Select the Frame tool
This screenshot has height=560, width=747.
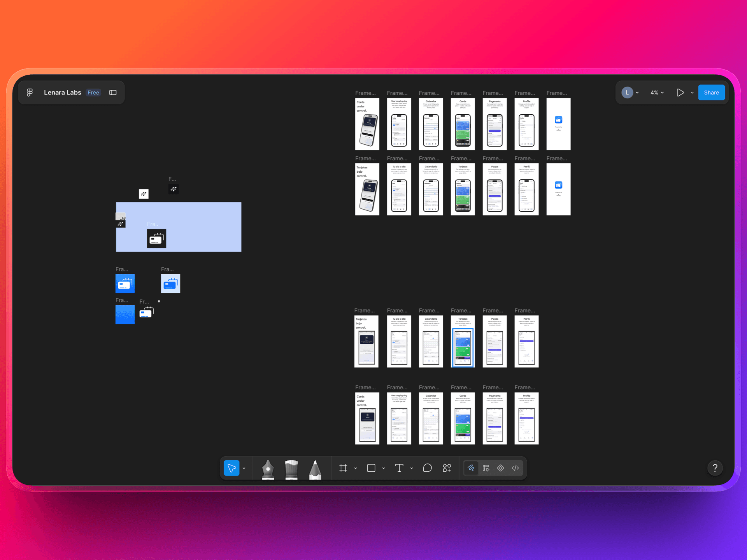[343, 468]
